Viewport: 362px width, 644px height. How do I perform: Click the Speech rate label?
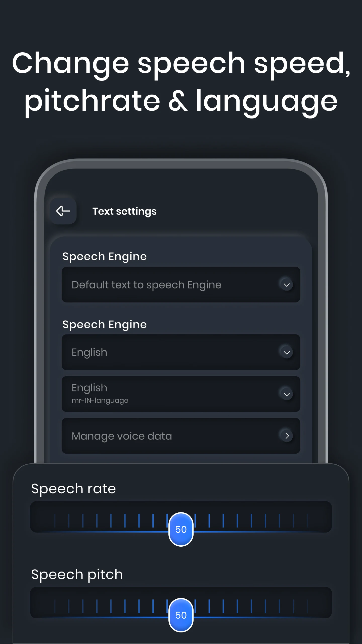point(73,489)
